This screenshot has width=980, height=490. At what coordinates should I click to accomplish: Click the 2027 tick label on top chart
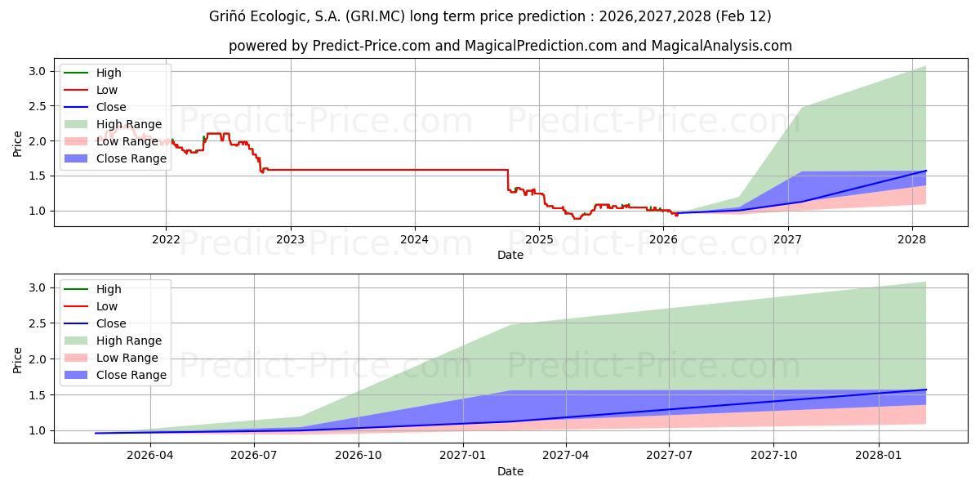click(x=787, y=239)
